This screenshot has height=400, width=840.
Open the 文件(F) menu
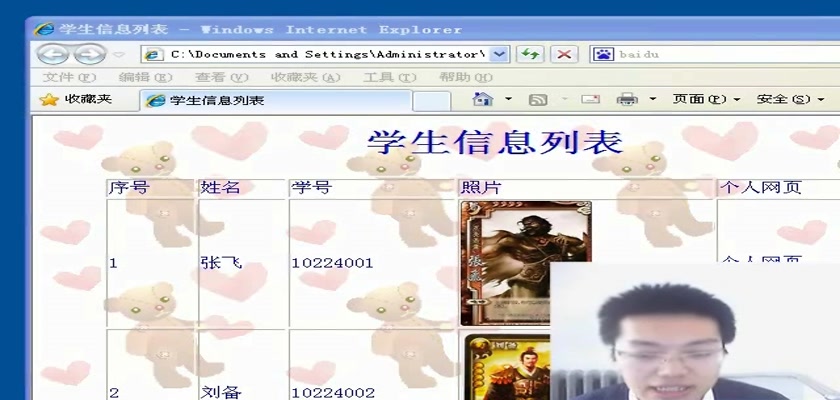coord(69,77)
